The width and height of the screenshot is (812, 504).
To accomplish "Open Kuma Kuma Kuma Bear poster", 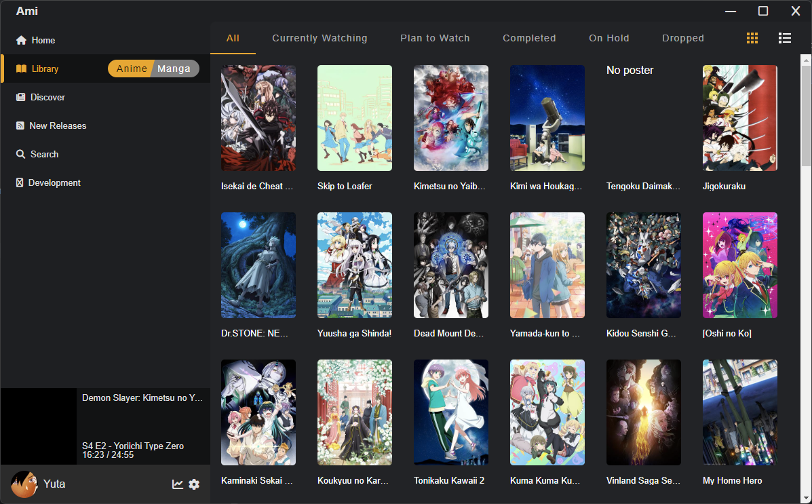I will click(547, 412).
